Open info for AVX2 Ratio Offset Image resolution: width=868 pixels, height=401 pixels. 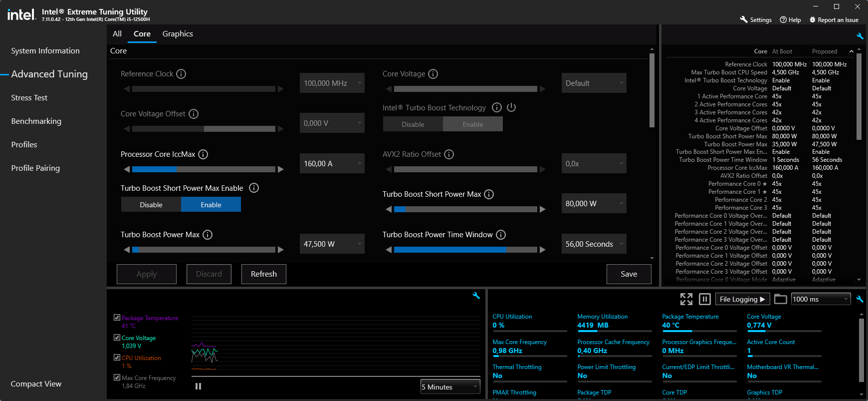(x=449, y=154)
